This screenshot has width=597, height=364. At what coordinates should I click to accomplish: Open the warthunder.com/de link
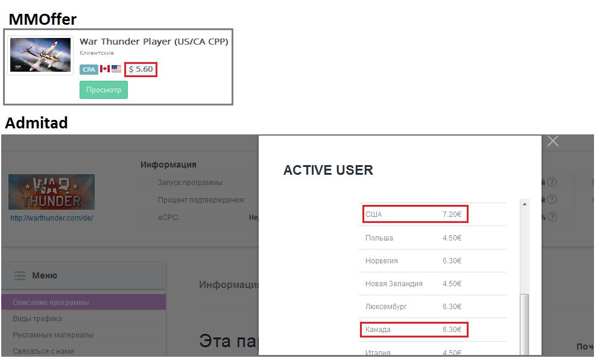click(51, 218)
